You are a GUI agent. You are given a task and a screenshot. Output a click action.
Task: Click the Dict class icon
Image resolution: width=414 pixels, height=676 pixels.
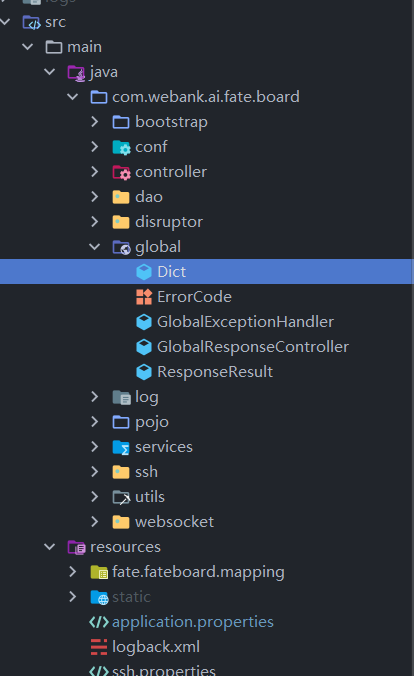pos(144,272)
